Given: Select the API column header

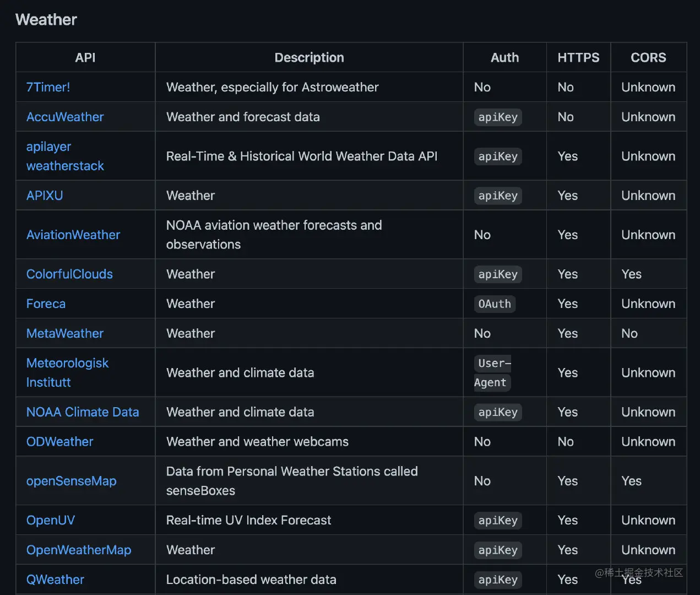Looking at the screenshot, I should pyautogui.click(x=85, y=57).
